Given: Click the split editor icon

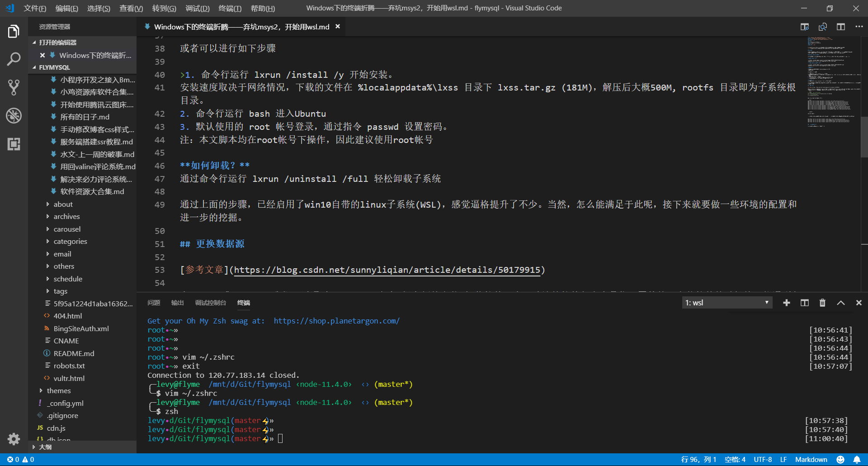Looking at the screenshot, I should point(840,27).
